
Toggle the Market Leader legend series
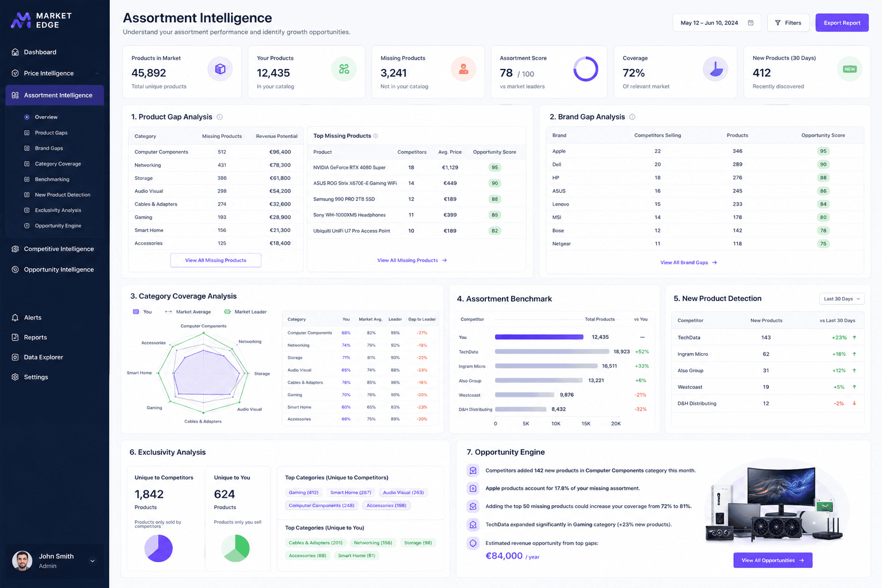click(x=245, y=312)
